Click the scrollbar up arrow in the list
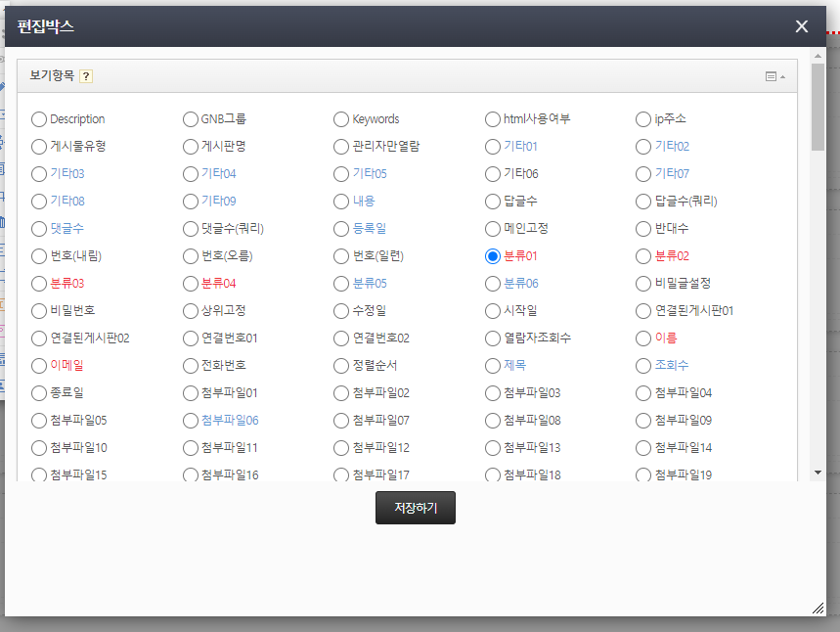The image size is (840, 632). [818, 55]
